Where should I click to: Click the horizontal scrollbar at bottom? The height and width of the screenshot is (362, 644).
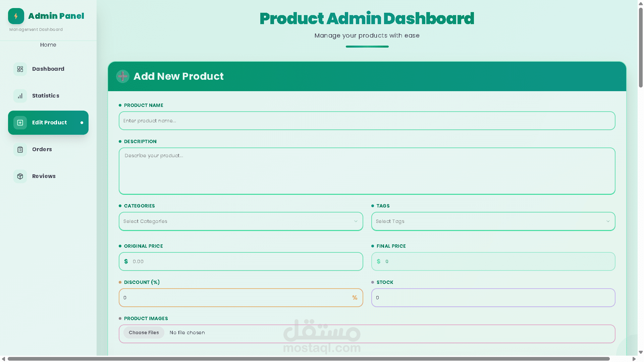309,359
